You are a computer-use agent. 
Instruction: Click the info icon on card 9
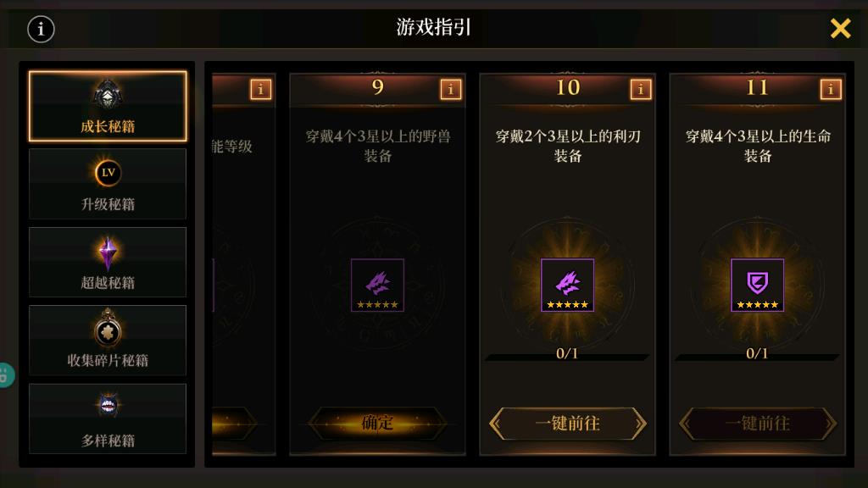click(451, 89)
